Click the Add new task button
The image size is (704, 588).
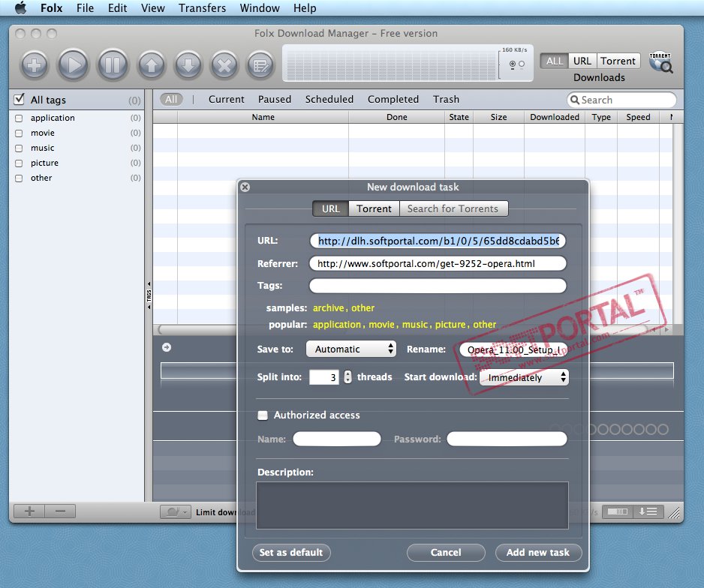pyautogui.click(x=538, y=553)
